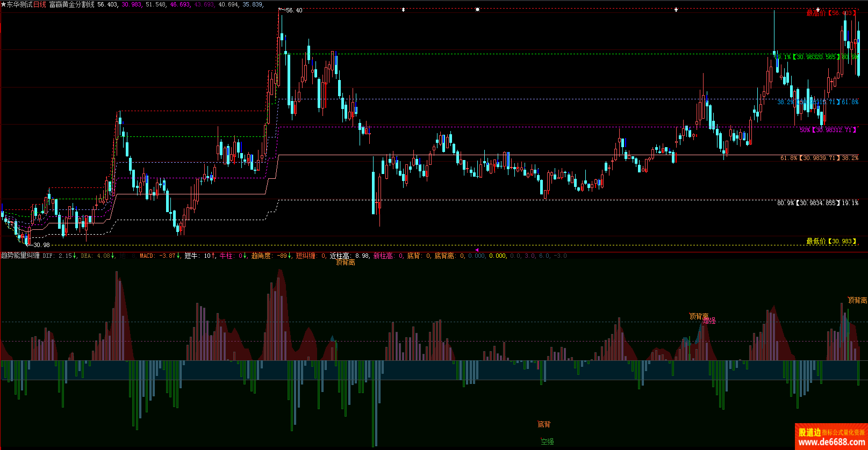
Task: Click the 56.40 peak price marker
Action: pyautogui.click(x=293, y=10)
